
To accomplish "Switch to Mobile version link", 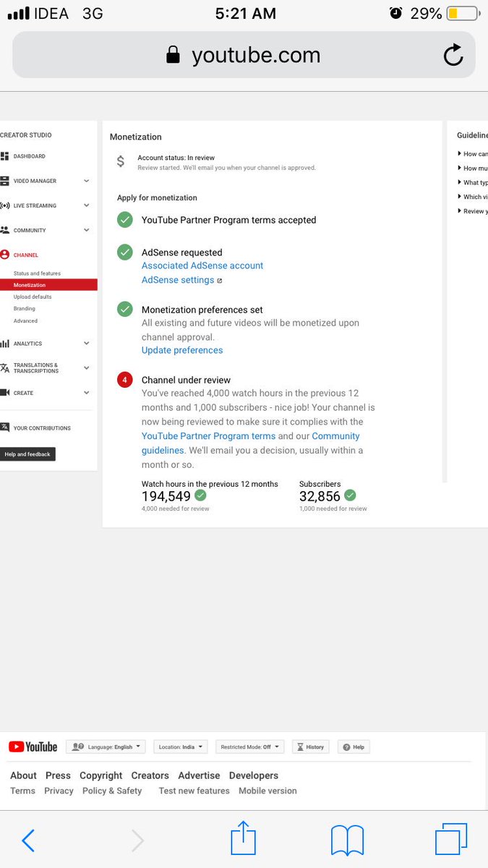I will pos(267,791).
